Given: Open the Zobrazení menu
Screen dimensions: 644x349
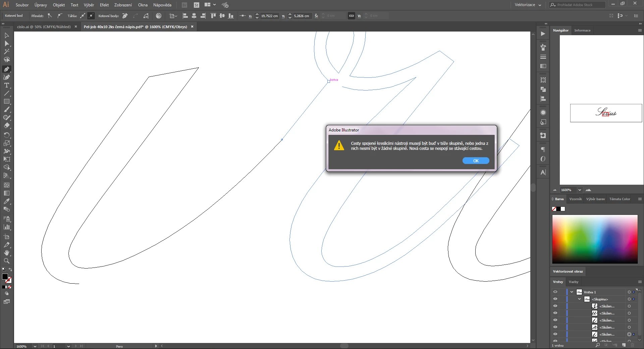Looking at the screenshot, I should 123,5.
